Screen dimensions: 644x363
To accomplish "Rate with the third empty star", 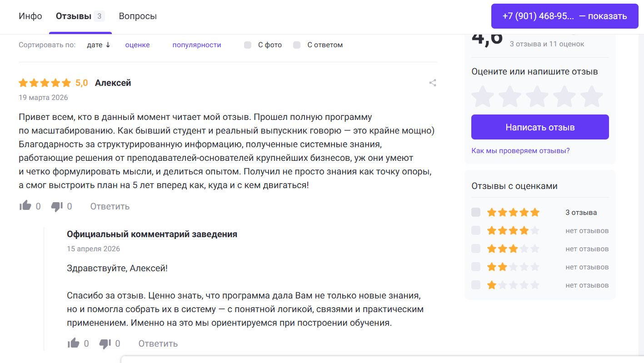I will pyautogui.click(x=537, y=96).
